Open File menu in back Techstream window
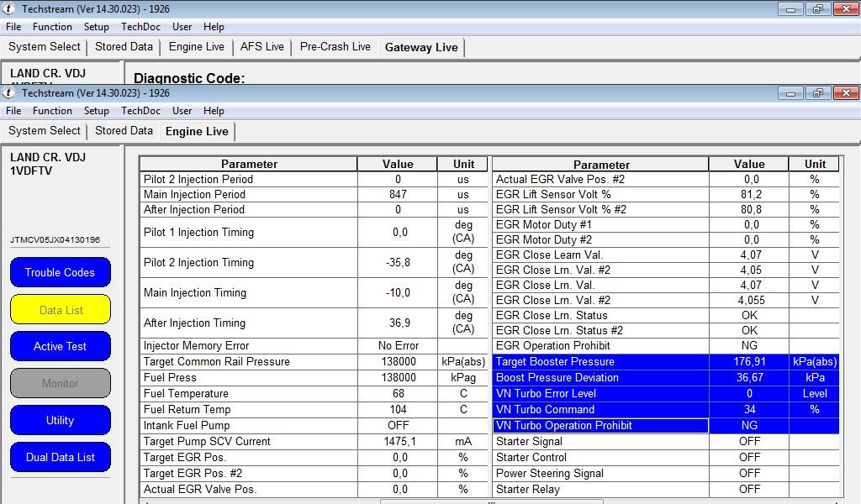Viewport: 861px width, 504px height. point(13,27)
